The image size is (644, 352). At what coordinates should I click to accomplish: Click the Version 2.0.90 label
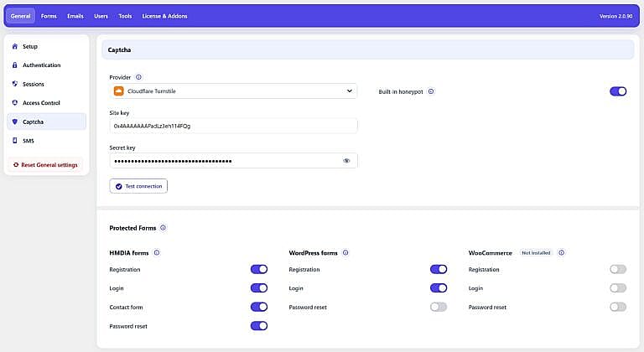[615, 16]
